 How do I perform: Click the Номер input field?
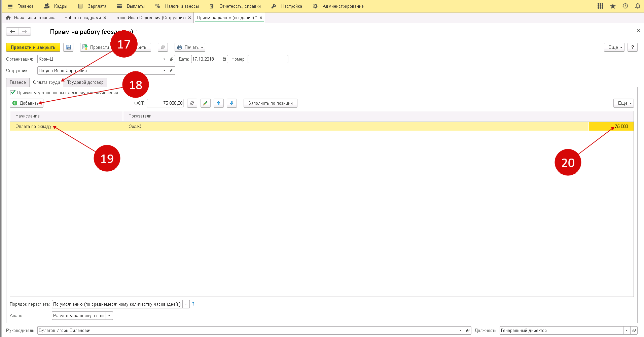(x=268, y=59)
